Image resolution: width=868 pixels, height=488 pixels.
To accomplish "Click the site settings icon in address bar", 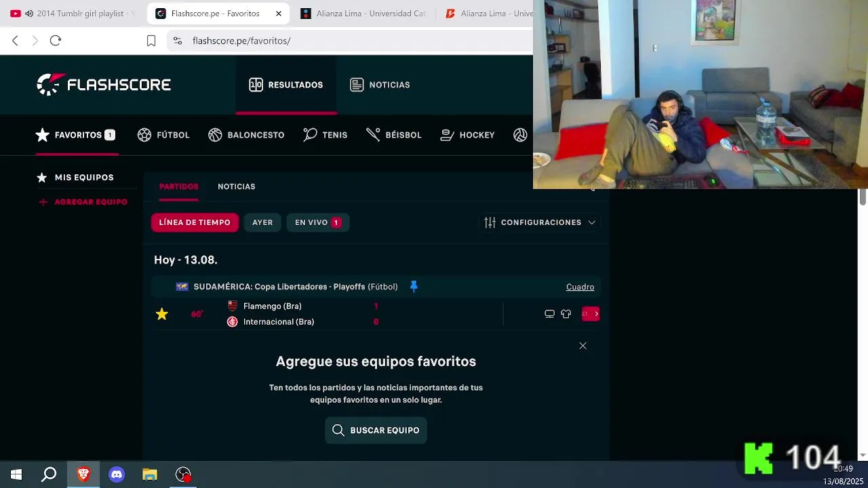I will [178, 41].
